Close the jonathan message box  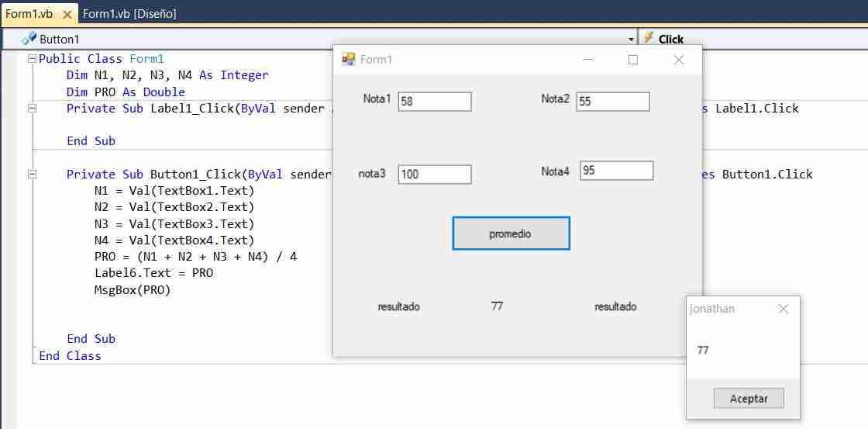tap(784, 310)
